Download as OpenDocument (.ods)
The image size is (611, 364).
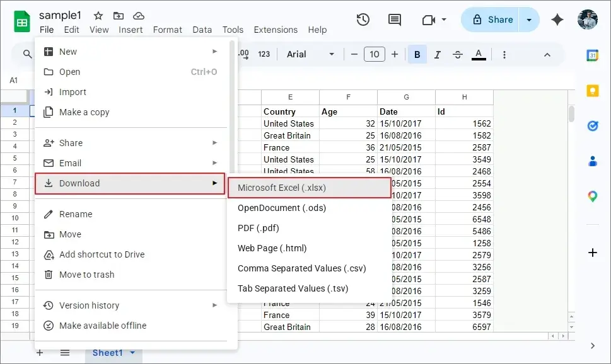point(310,208)
